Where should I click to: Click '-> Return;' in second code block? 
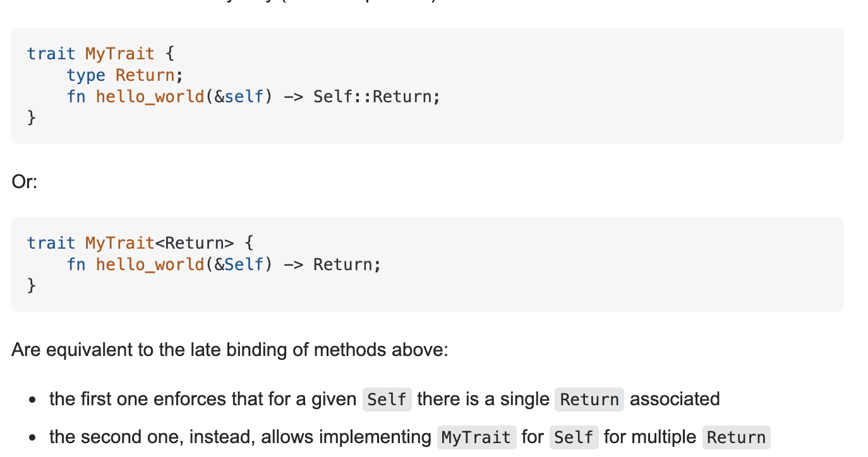332,264
